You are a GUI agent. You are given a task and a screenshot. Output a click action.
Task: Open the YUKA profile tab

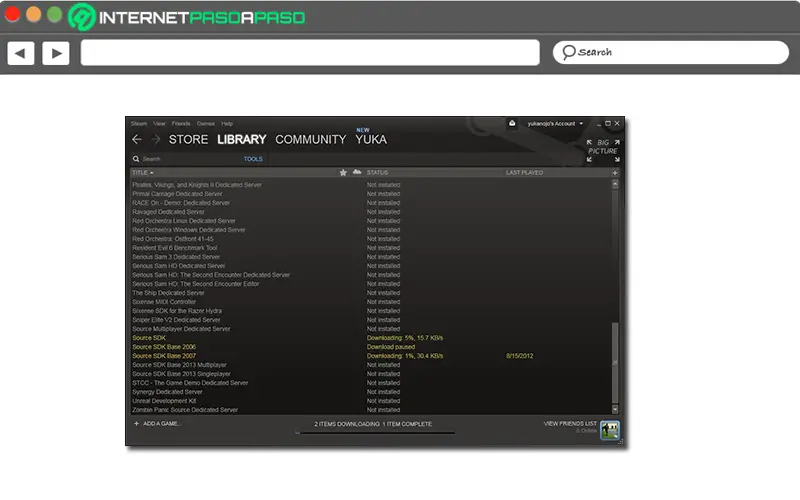(x=371, y=139)
